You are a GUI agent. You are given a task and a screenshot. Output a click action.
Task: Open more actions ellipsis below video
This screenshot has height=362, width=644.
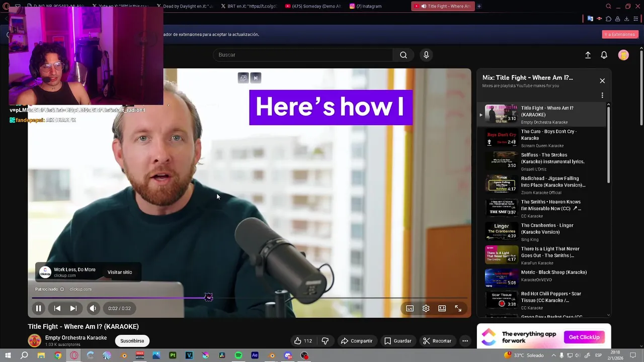pos(465,341)
